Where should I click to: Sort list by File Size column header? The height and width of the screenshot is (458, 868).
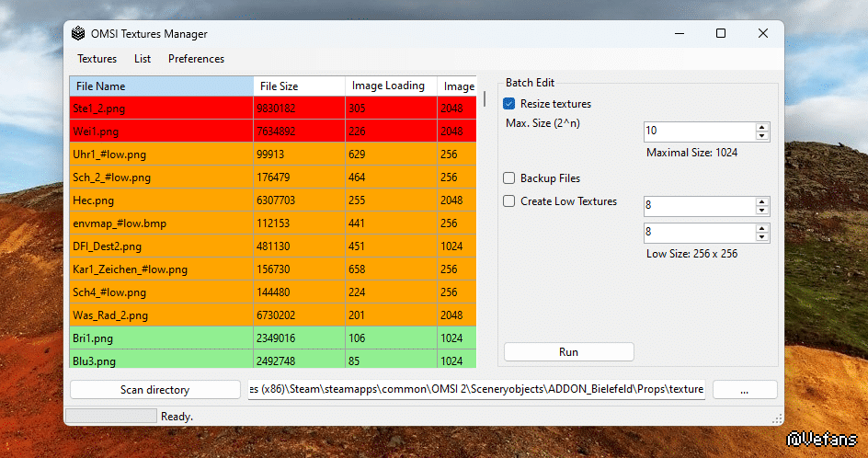[x=298, y=86]
